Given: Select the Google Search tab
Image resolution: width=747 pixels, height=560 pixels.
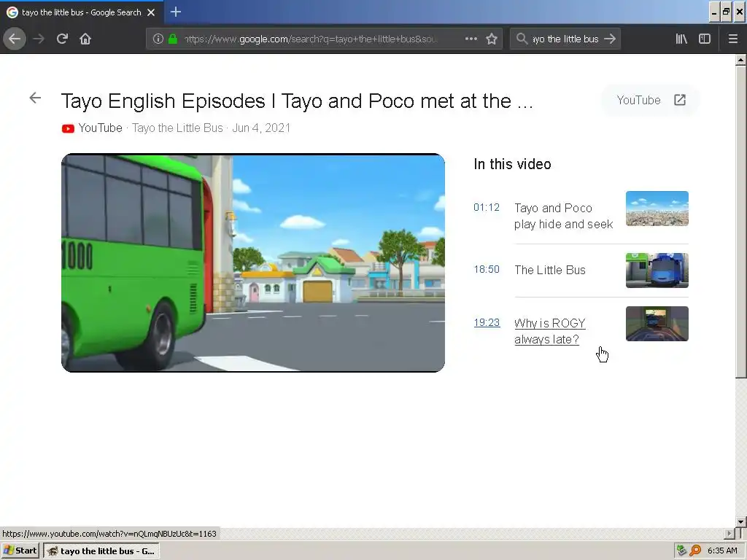Looking at the screenshot, I should [82, 12].
